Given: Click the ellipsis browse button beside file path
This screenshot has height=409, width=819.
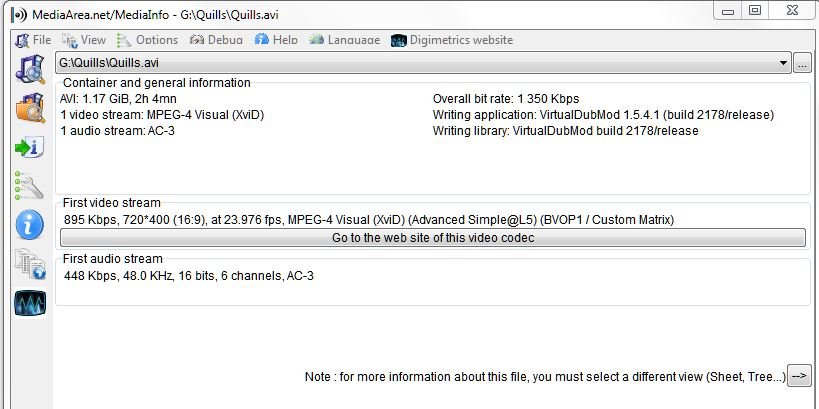Looking at the screenshot, I should [803, 63].
